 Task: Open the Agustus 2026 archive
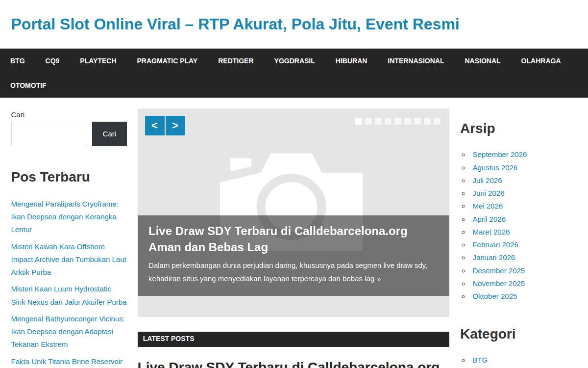[495, 168]
